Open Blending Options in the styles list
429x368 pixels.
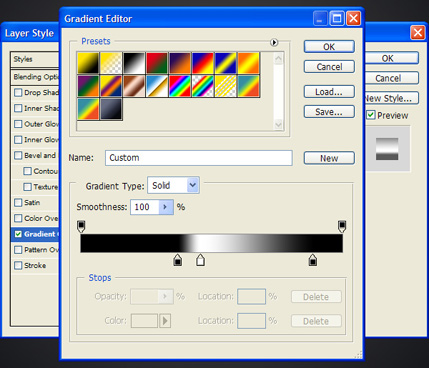tap(35, 77)
